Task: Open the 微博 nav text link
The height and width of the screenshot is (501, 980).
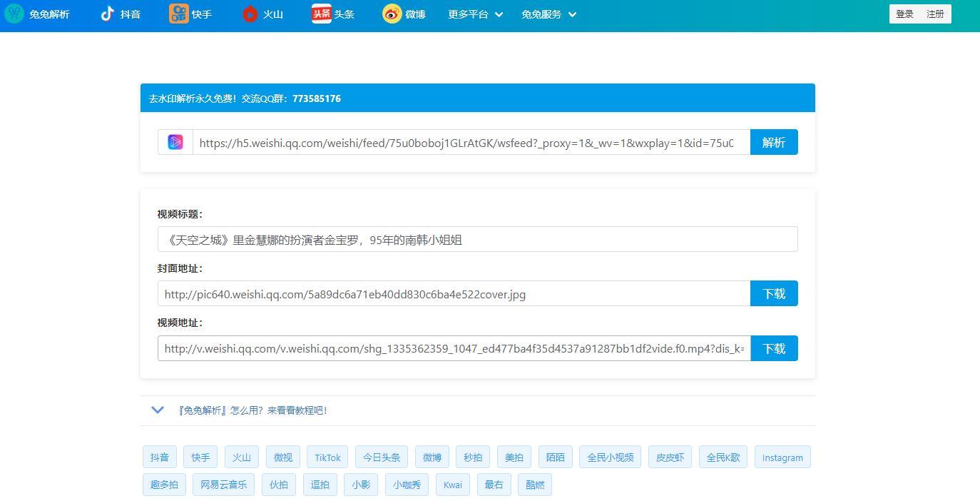Action: click(415, 14)
